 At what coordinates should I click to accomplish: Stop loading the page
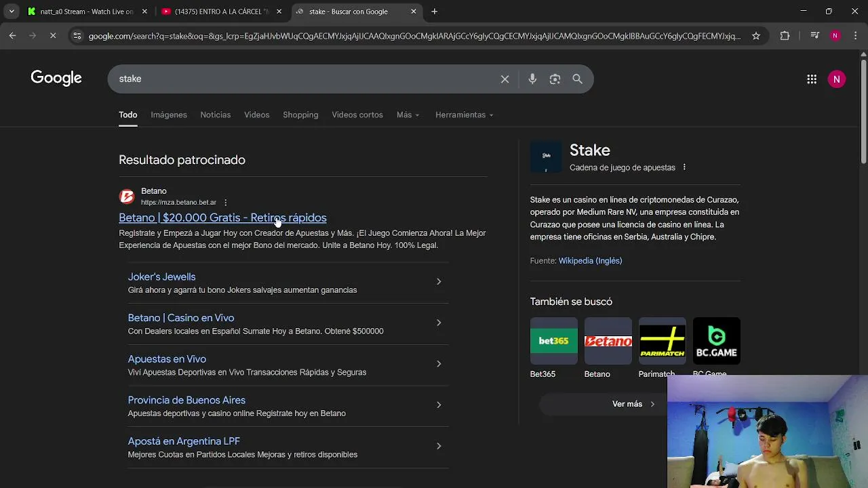coord(53,36)
